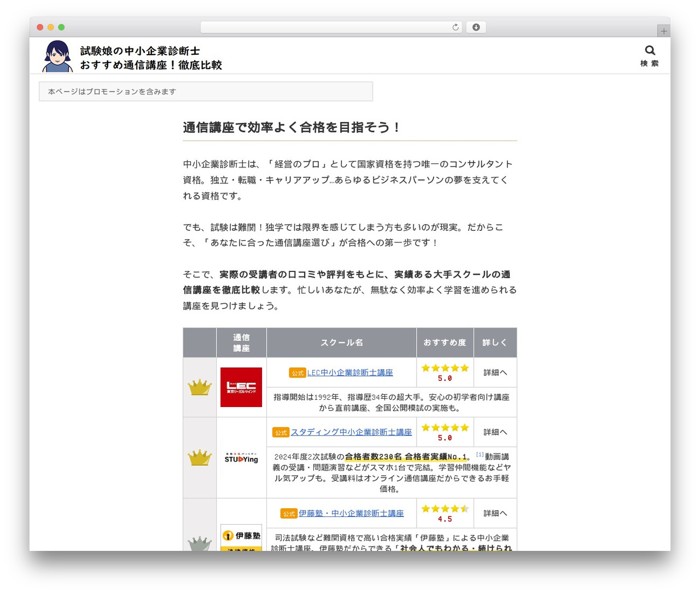Click the 5.0 star rating for スタディング

[445, 432]
